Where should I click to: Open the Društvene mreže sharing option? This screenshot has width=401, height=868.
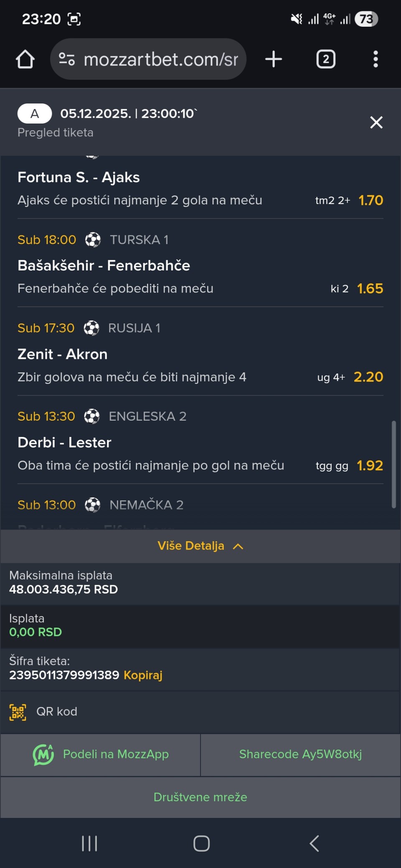(x=200, y=797)
